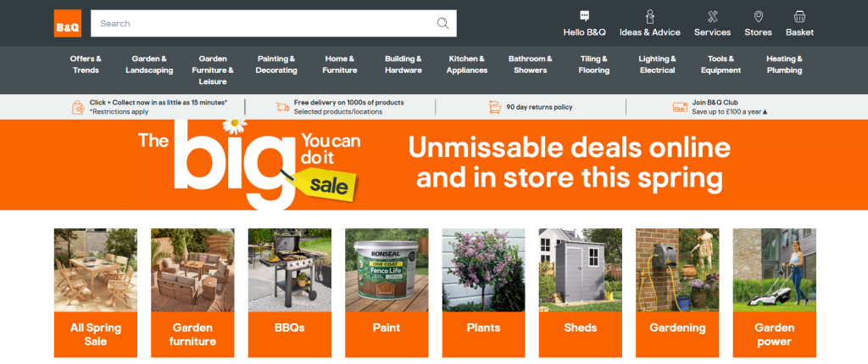This screenshot has width=868, height=364.
Task: Click the free delivery truck icon
Action: pyautogui.click(x=283, y=107)
